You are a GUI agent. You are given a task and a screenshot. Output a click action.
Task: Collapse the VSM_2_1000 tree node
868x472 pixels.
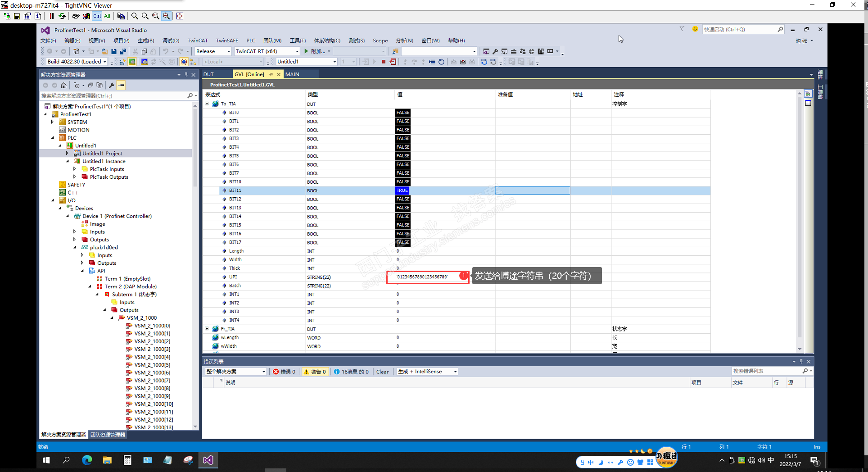(x=113, y=318)
